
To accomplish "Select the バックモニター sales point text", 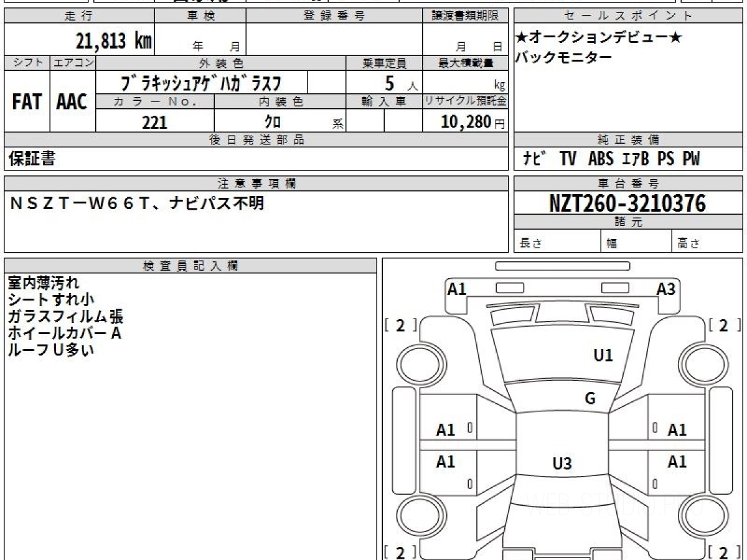I will [563, 57].
